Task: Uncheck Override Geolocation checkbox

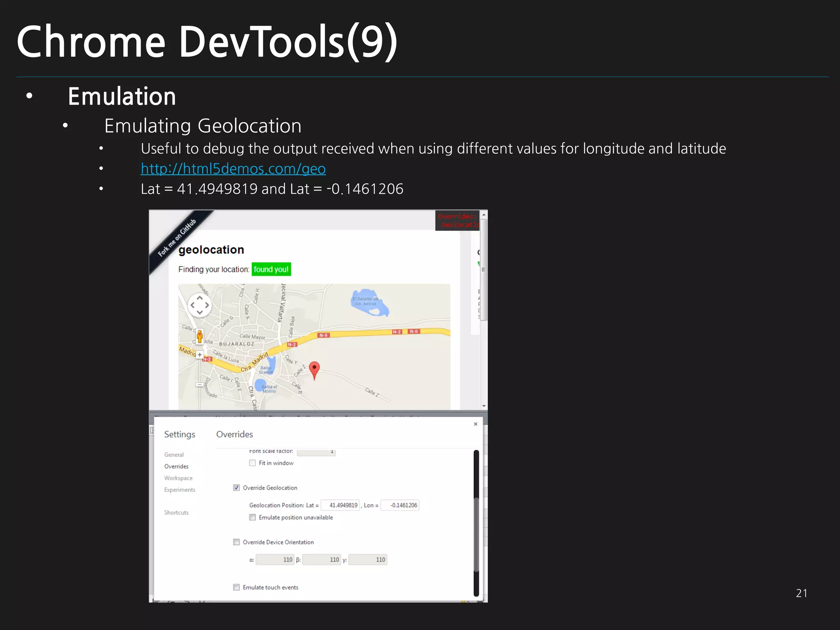Action: 236,488
